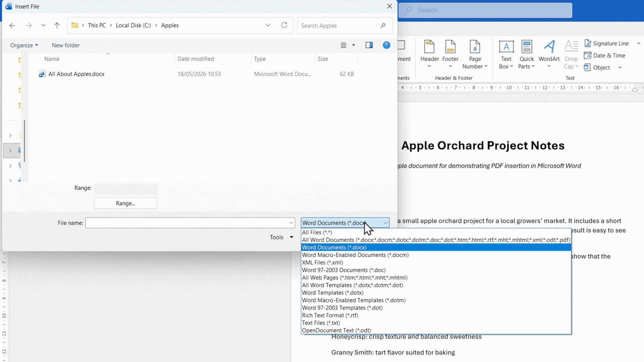Go forward in Insert File dialog
Image resolution: width=644 pixels, height=362 pixels.
point(29,25)
